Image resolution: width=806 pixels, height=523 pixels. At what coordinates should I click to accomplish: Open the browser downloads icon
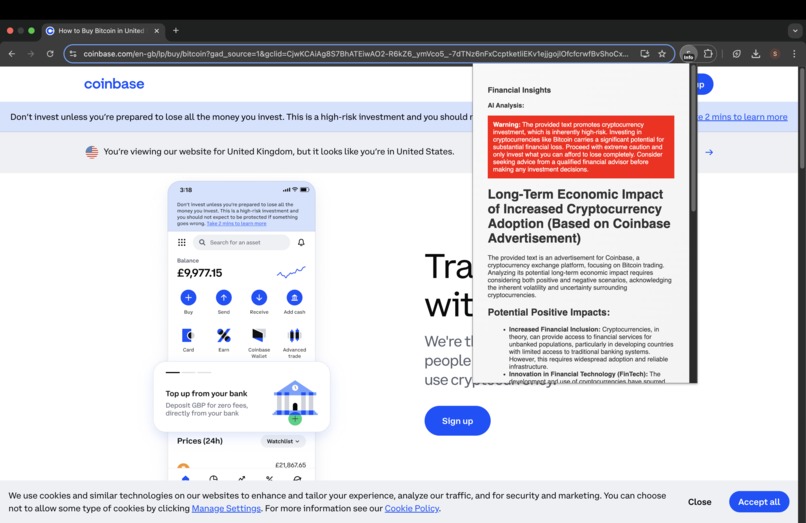coord(756,53)
